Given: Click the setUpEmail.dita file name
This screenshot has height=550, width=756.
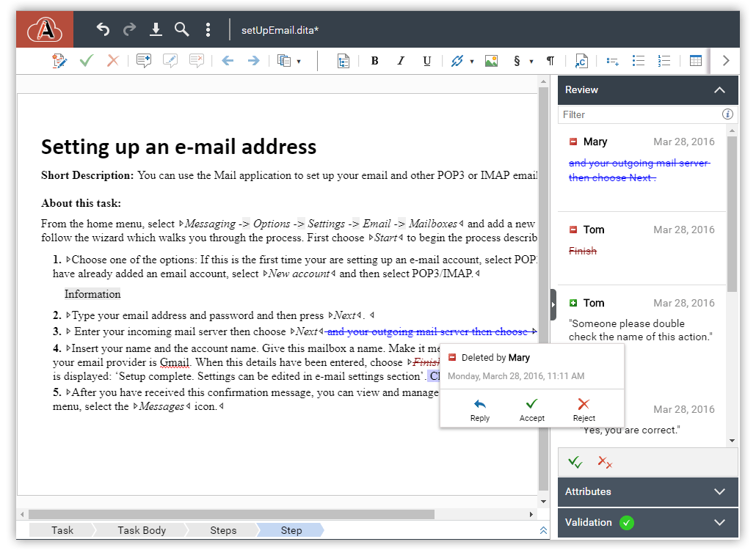Looking at the screenshot, I should click(280, 30).
